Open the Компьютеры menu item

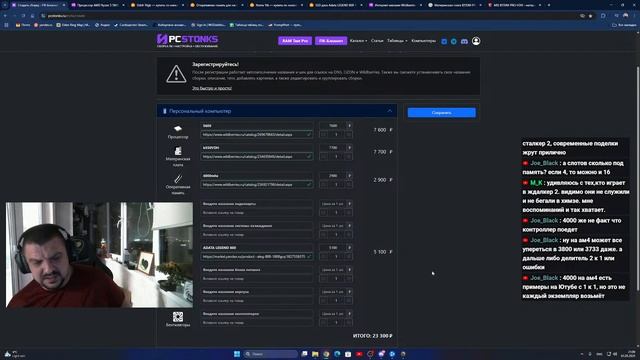(x=424, y=41)
